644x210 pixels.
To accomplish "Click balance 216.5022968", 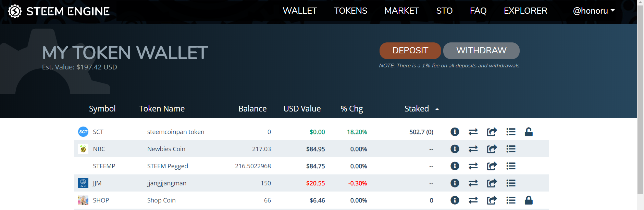I will 253,166.
